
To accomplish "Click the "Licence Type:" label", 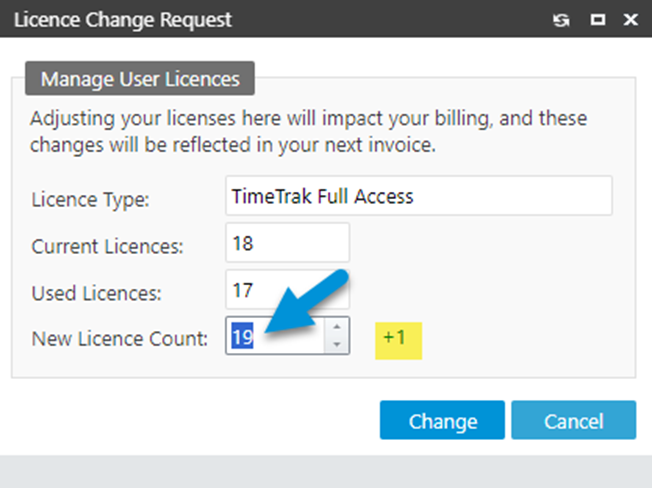I will 90,199.
